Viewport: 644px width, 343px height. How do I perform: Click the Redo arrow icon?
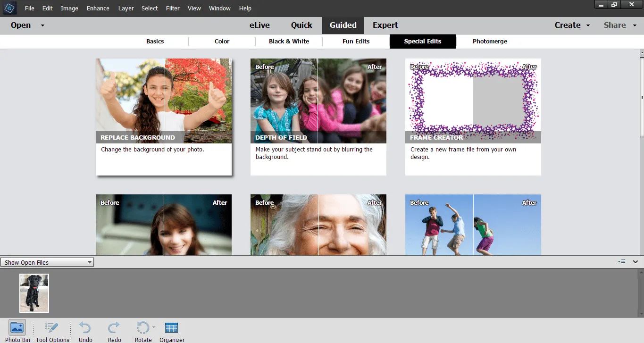tap(114, 328)
